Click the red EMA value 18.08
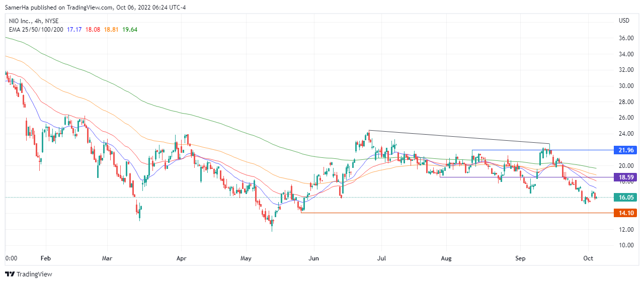Screen dimensions: 644x283 click(x=93, y=30)
